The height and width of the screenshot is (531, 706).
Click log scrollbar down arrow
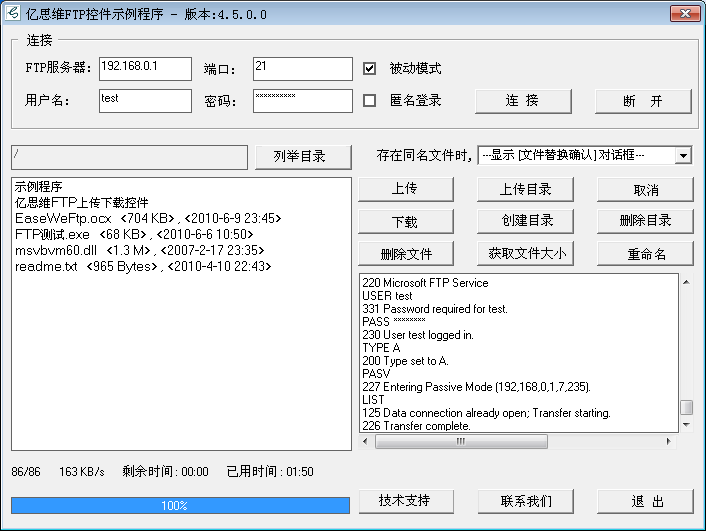[686, 425]
